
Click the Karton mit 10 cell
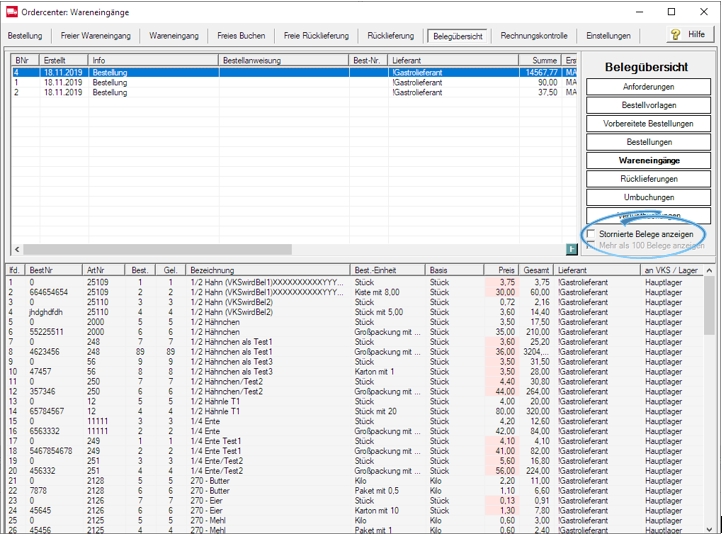(x=377, y=510)
